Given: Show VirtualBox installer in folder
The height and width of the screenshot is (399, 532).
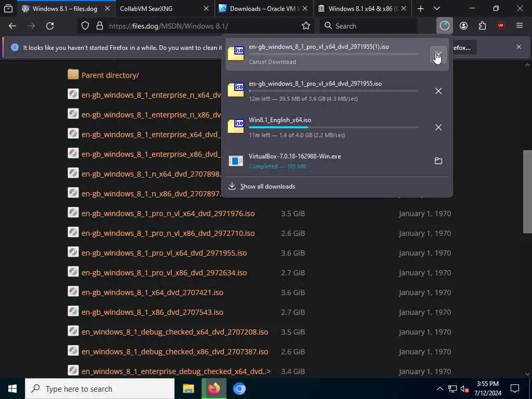Looking at the screenshot, I should (438, 161).
